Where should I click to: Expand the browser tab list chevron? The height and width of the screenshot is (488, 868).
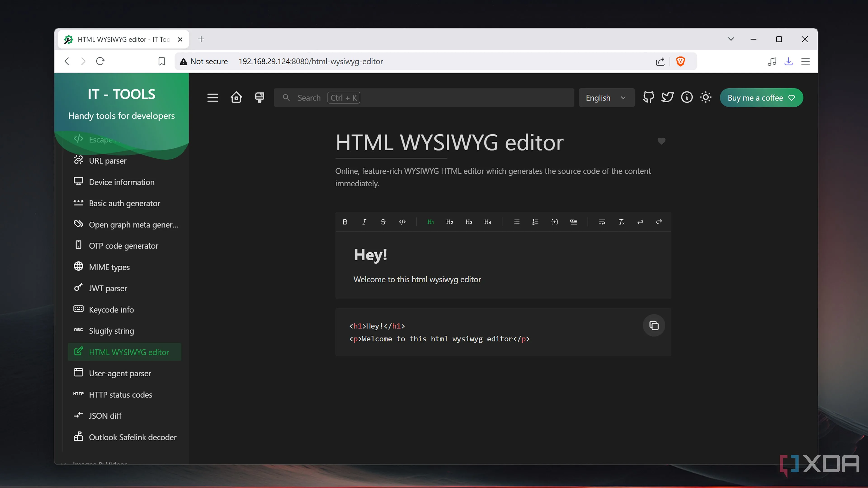[x=731, y=39]
